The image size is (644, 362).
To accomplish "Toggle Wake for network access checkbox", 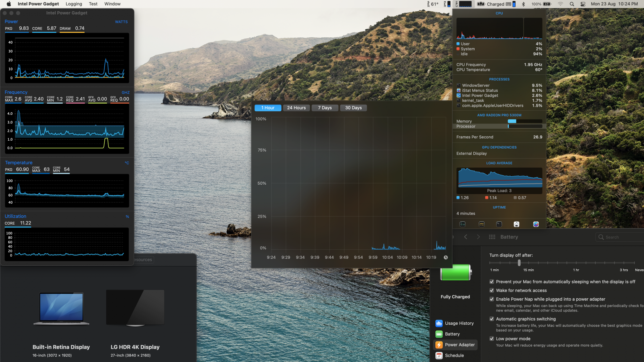I will (x=492, y=290).
